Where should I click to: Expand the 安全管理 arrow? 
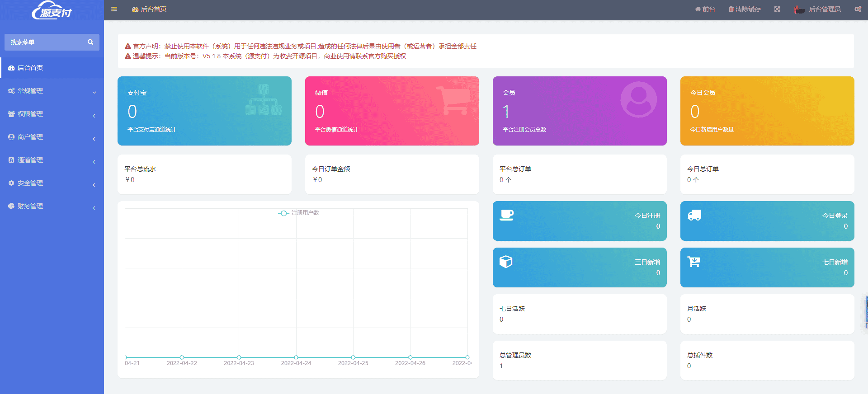(94, 185)
